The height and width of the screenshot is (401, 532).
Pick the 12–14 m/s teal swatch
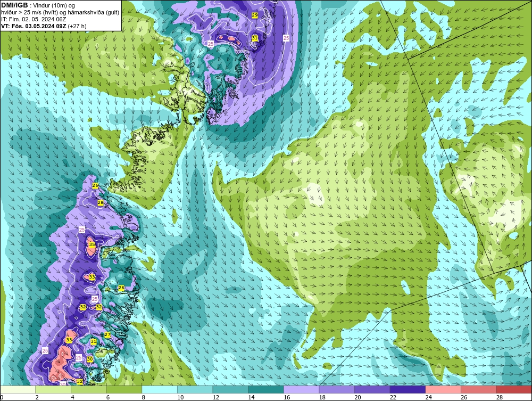(230, 389)
